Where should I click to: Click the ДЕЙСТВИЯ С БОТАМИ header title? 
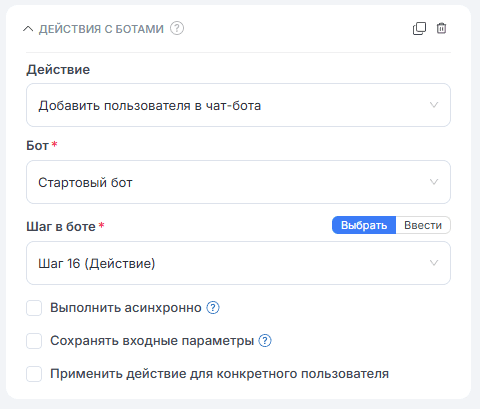(101, 29)
